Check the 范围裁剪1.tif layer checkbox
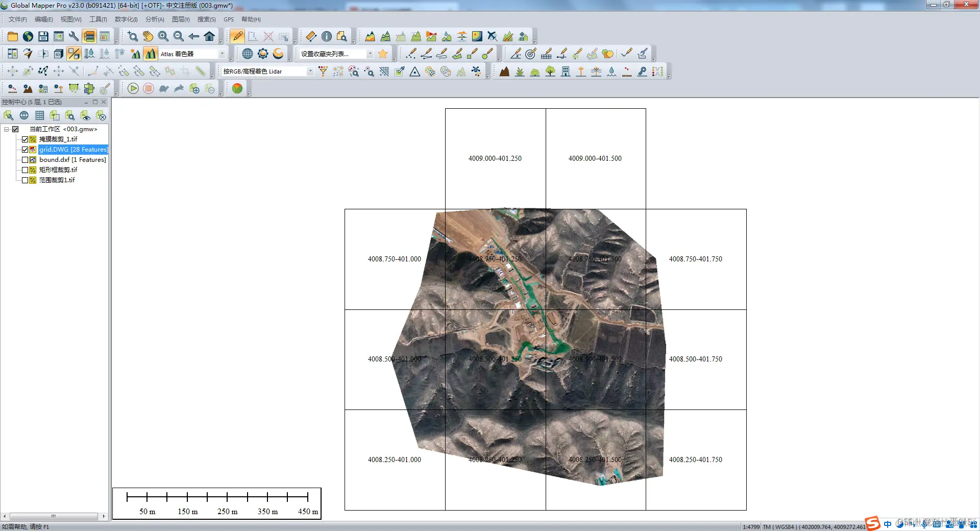The width and height of the screenshot is (980, 531). point(25,180)
